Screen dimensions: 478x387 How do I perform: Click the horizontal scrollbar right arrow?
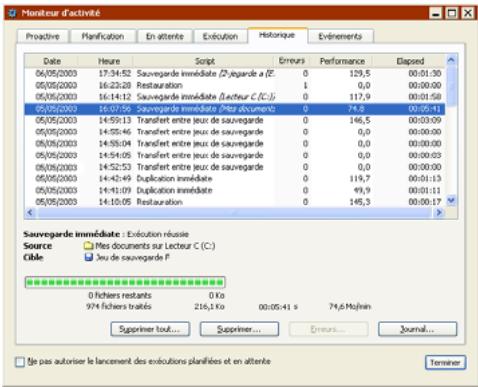coord(439,212)
